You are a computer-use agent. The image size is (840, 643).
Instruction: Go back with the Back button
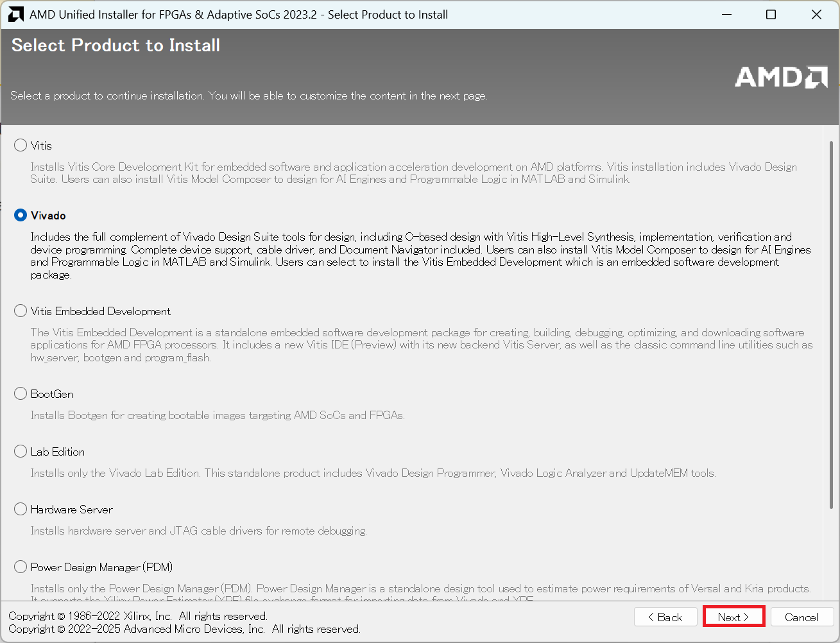point(665,617)
